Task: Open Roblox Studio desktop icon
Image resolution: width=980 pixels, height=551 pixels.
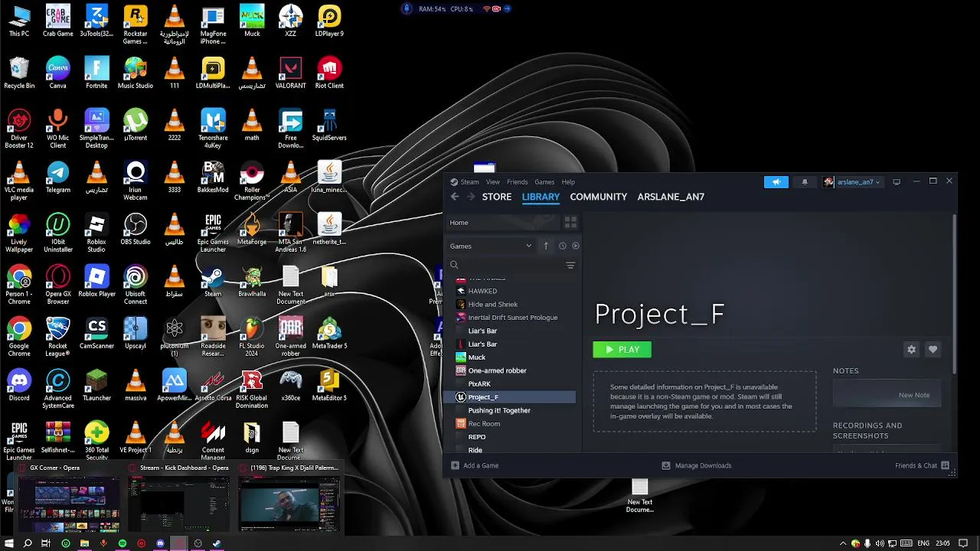Action: 96,233
